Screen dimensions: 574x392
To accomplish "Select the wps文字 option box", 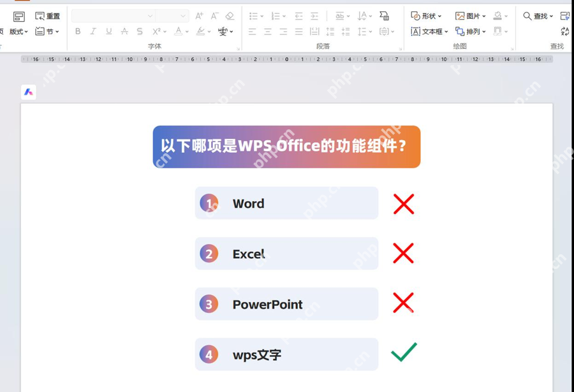I will pos(286,354).
